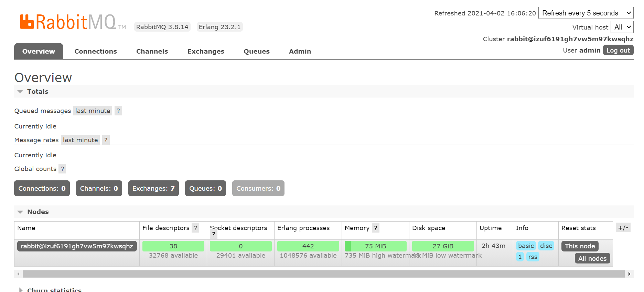Click the Disk space 27 GiB bar
Screen dimensions: 644x292
443,246
